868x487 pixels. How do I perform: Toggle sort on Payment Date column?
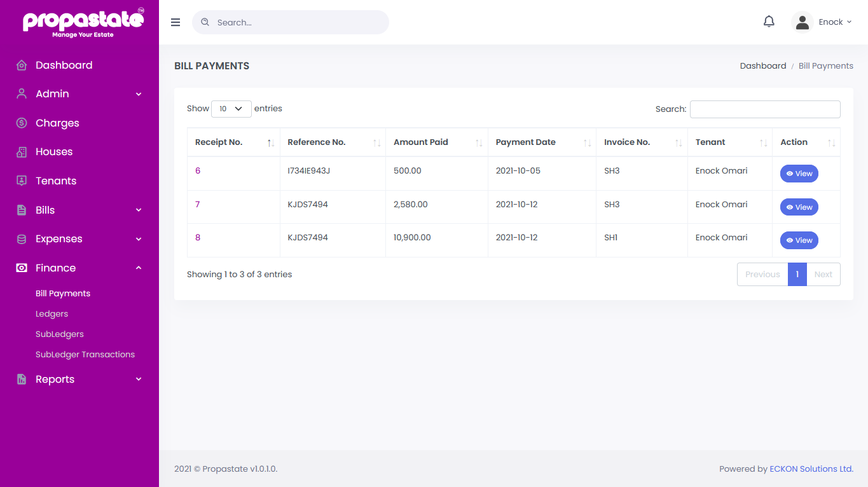587,143
